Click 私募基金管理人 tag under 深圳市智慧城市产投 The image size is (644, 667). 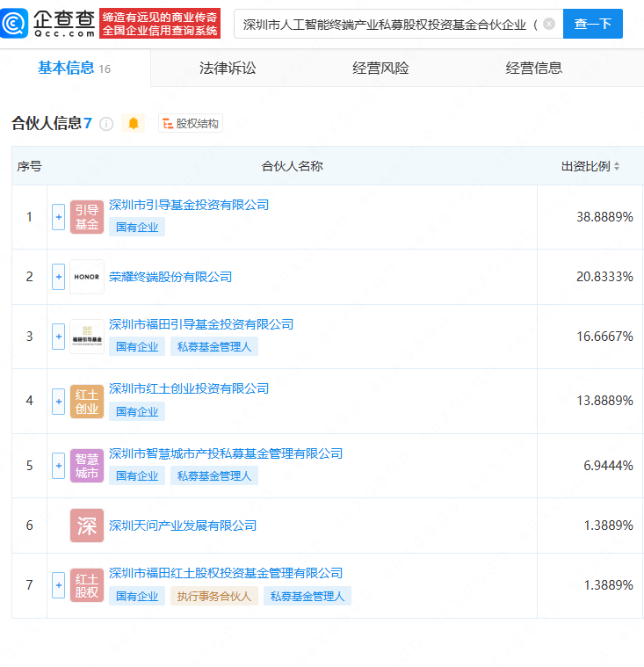point(214,476)
